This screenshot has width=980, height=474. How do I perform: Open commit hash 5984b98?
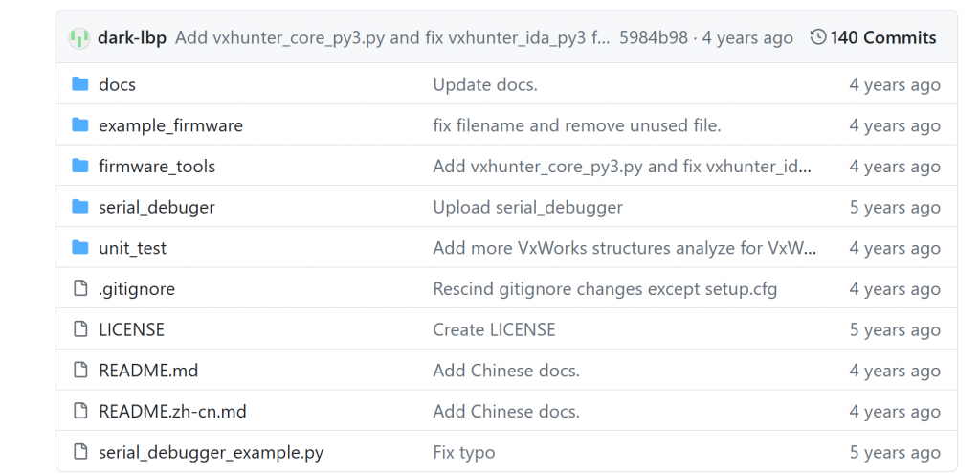coord(653,38)
